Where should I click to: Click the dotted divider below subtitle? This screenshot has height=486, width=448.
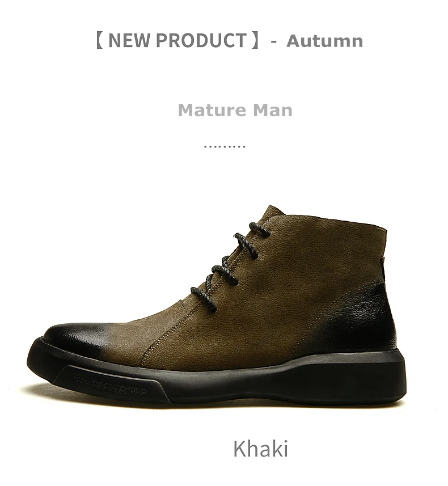click(225, 146)
